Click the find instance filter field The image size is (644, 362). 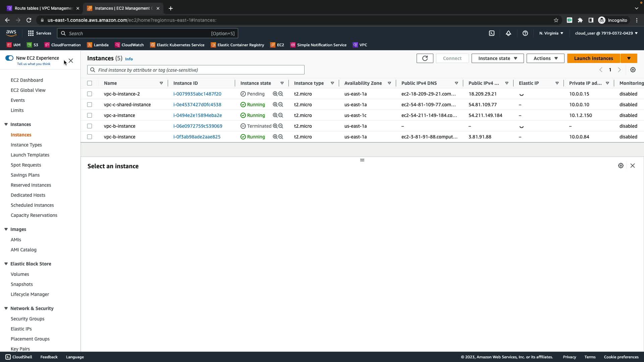(x=196, y=70)
